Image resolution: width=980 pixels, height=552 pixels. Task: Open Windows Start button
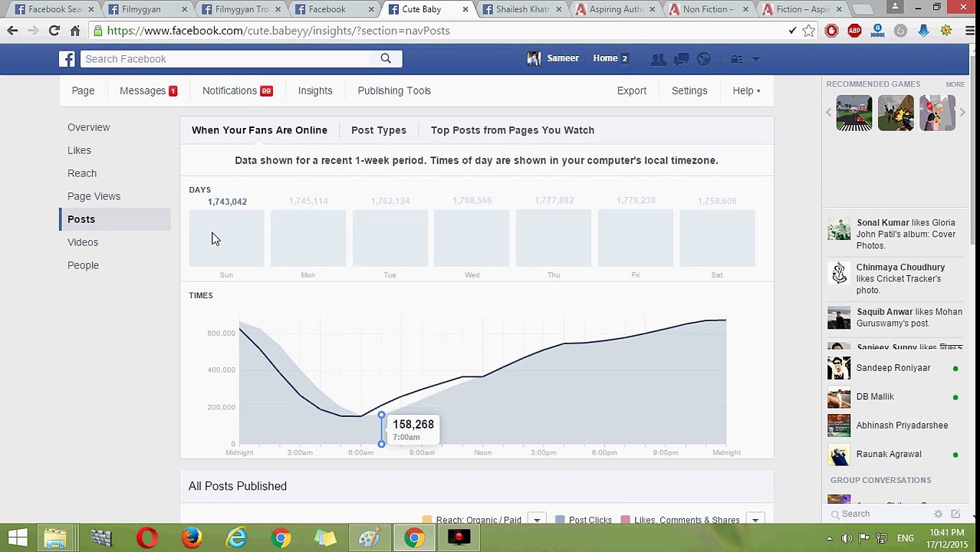pos(18,538)
